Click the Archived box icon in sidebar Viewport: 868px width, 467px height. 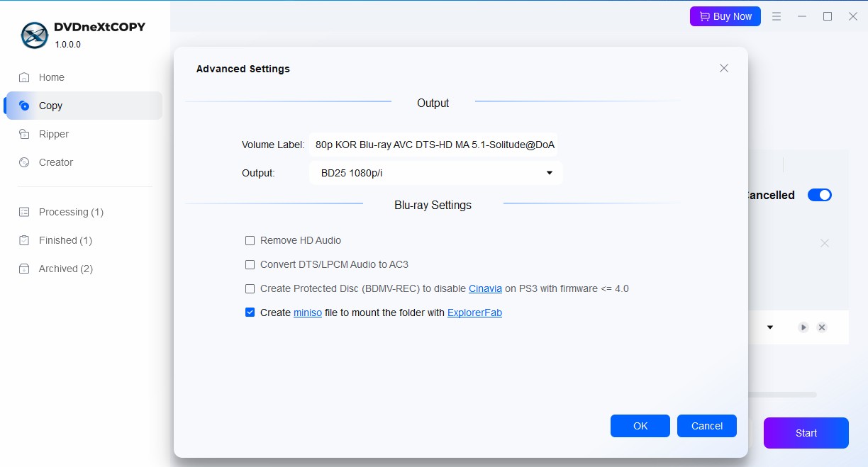point(25,269)
